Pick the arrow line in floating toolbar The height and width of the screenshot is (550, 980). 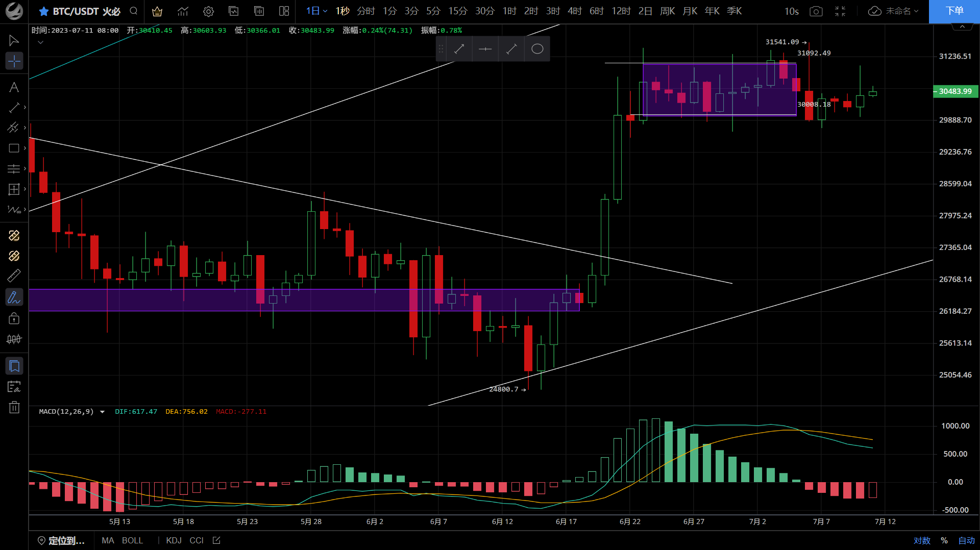[459, 49]
